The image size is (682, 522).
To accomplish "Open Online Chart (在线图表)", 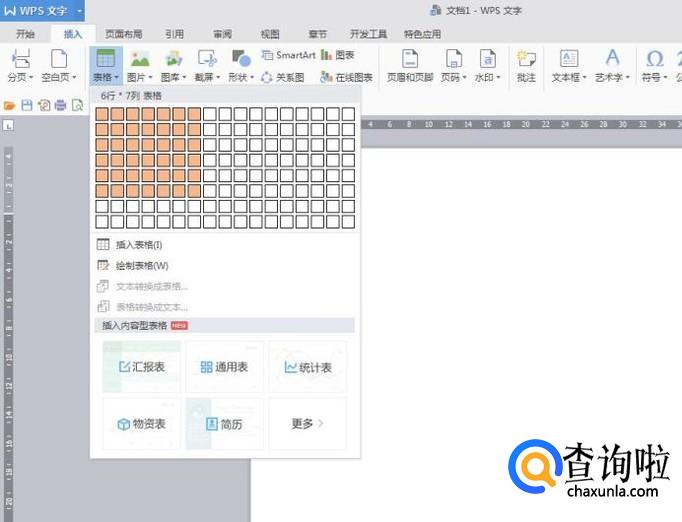I will pyautogui.click(x=346, y=77).
